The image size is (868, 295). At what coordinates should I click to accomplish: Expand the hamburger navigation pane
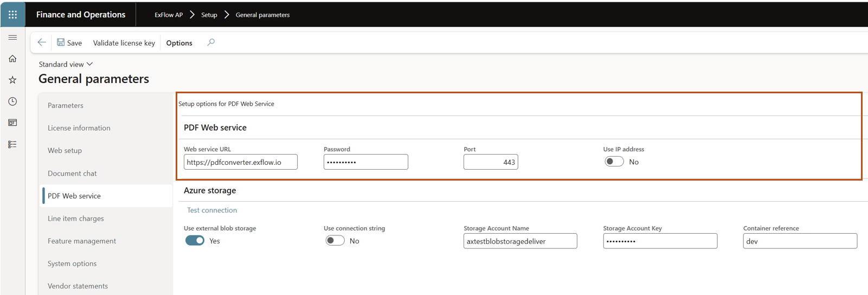click(12, 37)
